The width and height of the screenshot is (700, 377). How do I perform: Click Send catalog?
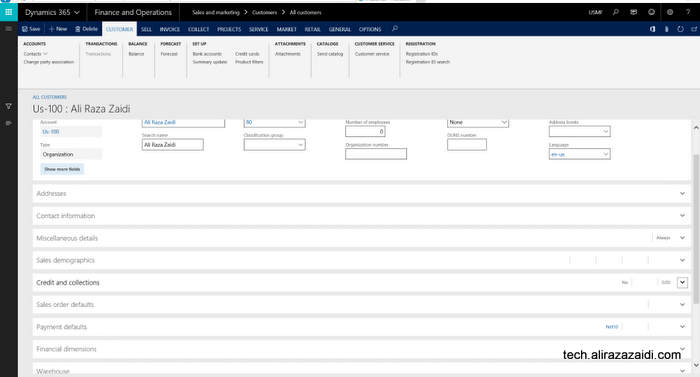point(330,54)
